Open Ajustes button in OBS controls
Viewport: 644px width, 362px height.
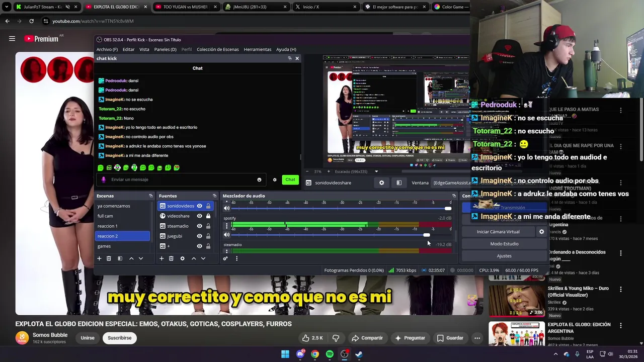(x=504, y=256)
